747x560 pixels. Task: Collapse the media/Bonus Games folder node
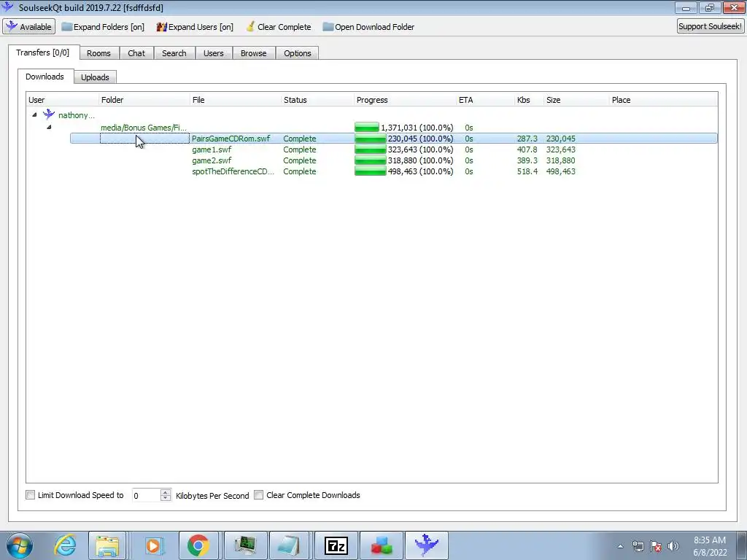pyautogui.click(x=49, y=127)
